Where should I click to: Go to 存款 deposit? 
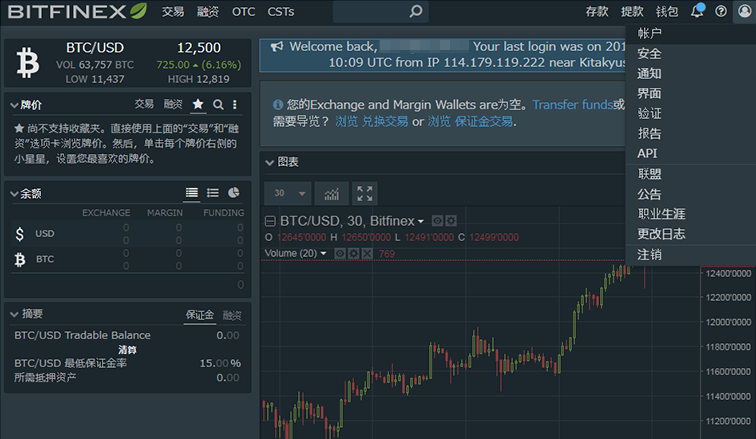click(x=597, y=12)
